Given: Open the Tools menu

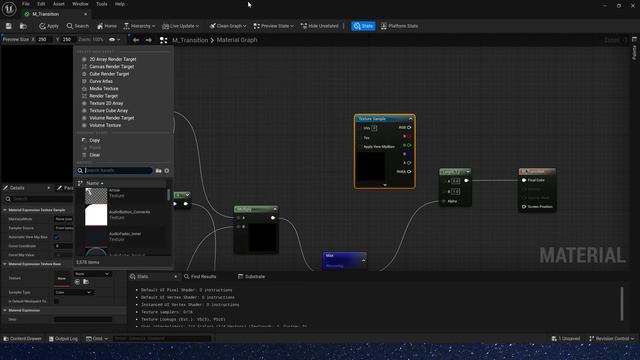Looking at the screenshot, I should (x=102, y=4).
